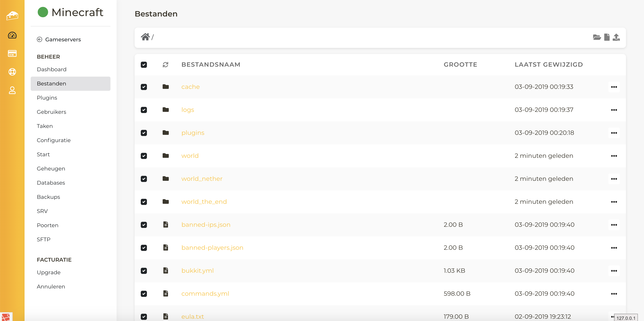Open the user account sidebar icon

[x=12, y=90]
